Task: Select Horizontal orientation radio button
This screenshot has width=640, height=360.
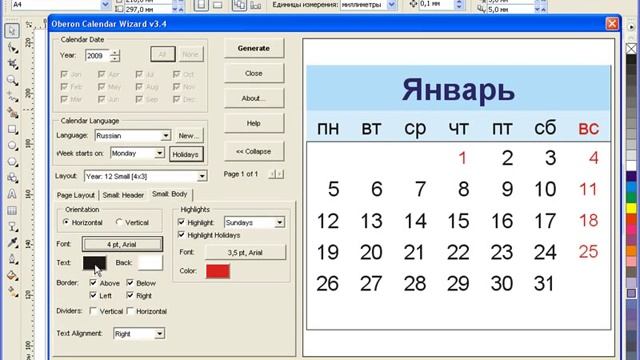Action: pos(66,222)
